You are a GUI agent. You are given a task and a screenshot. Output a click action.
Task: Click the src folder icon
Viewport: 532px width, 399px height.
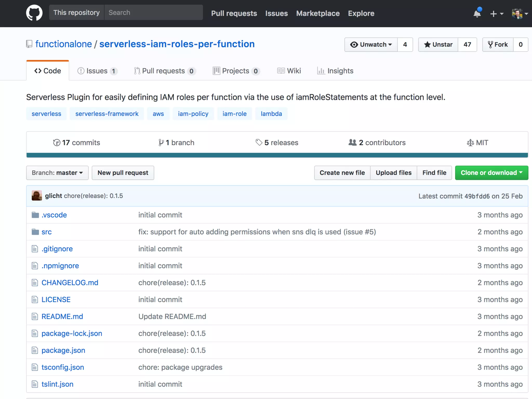pyautogui.click(x=35, y=232)
